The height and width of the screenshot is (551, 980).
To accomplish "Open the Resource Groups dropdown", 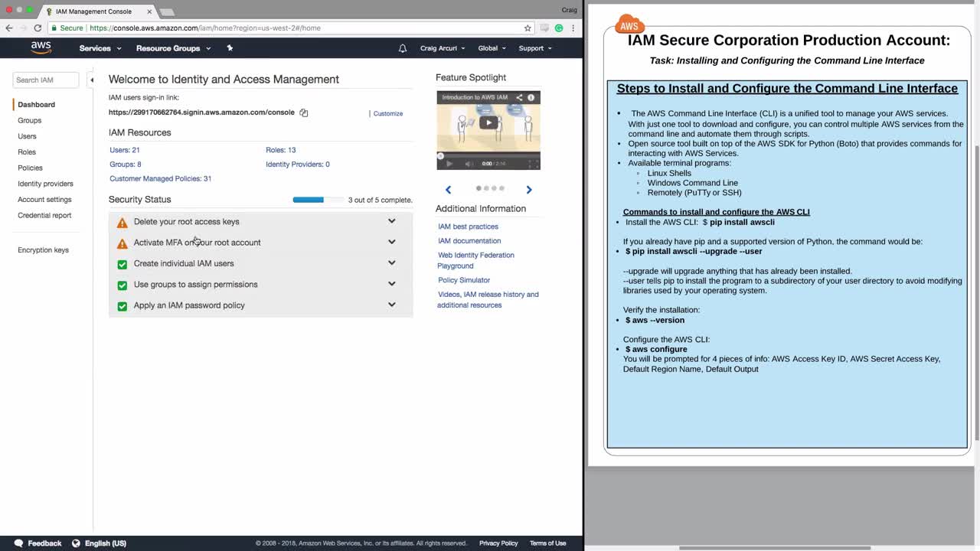I will [174, 48].
